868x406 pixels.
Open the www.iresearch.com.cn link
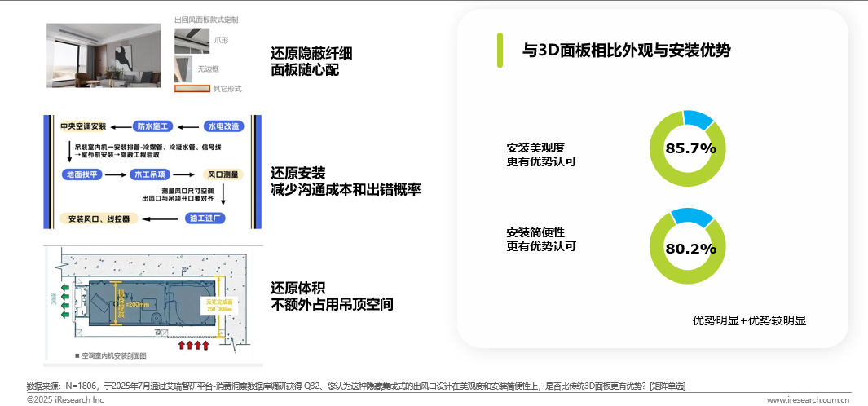(809, 400)
